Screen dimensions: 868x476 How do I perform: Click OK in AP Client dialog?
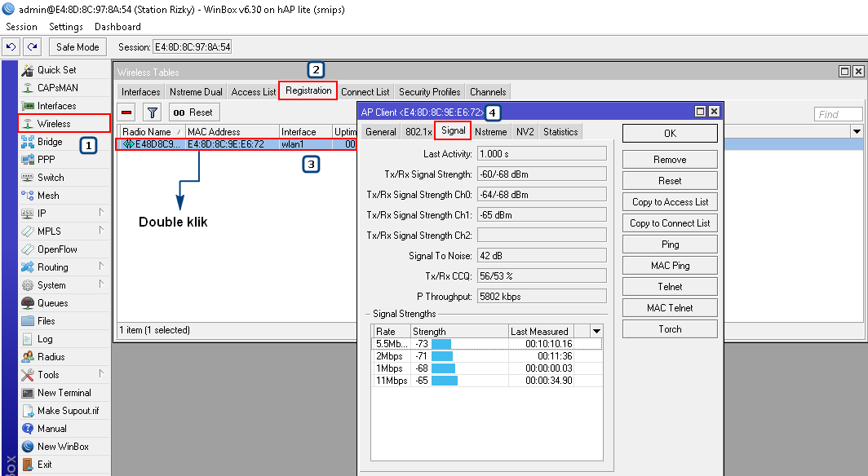670,133
